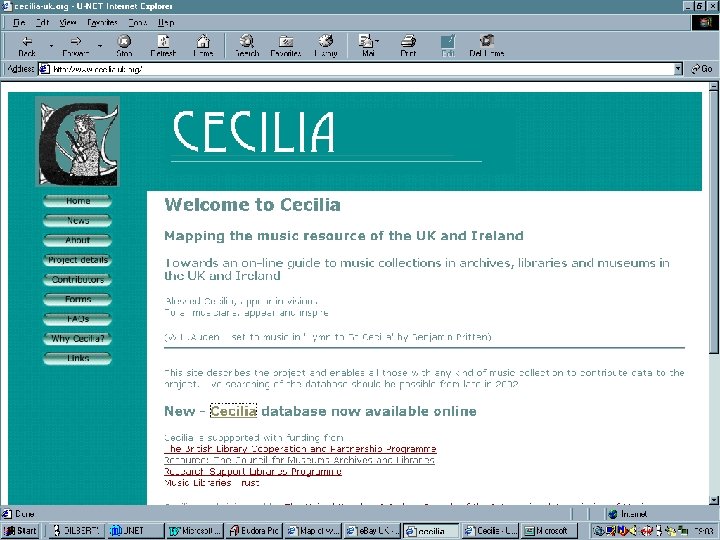Click the Forward toolbar button
This screenshot has width=720, height=540.
pyautogui.click(x=76, y=45)
